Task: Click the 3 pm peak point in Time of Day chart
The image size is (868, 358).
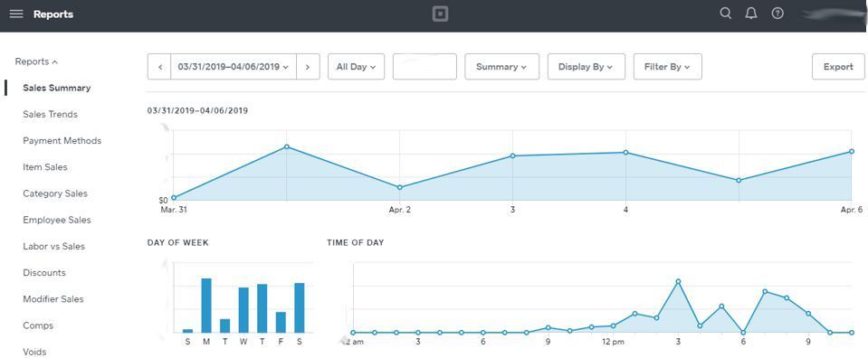Action: 678,282
